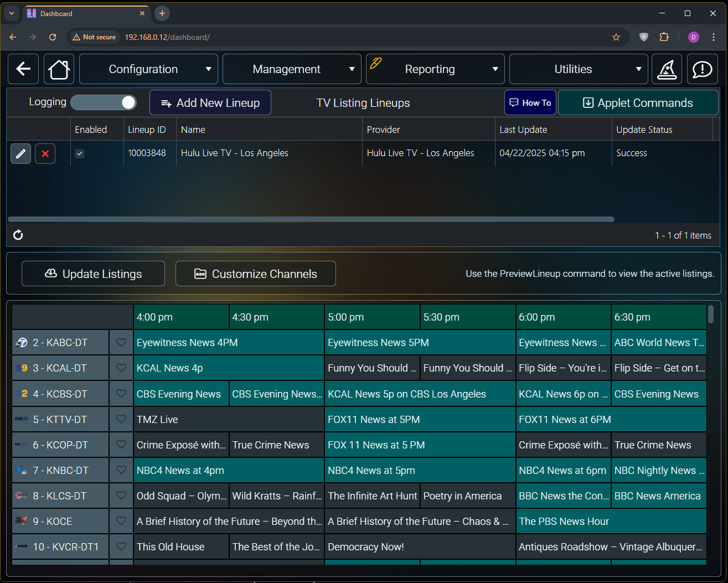Expand the Reporting dropdown menu
728x583 pixels.
point(435,69)
